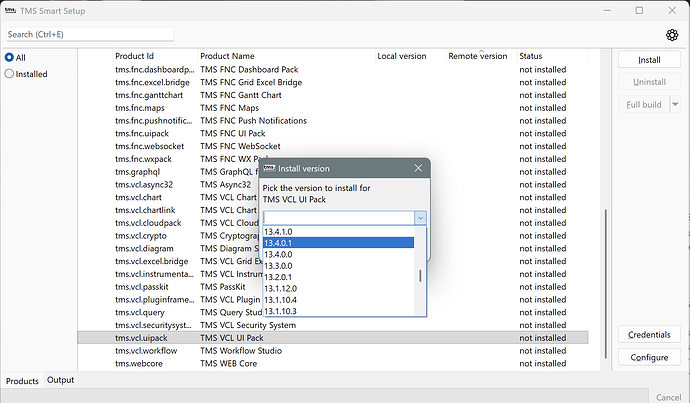This screenshot has width=690, height=403.
Task: Open settings via the gear icon
Action: click(x=672, y=35)
